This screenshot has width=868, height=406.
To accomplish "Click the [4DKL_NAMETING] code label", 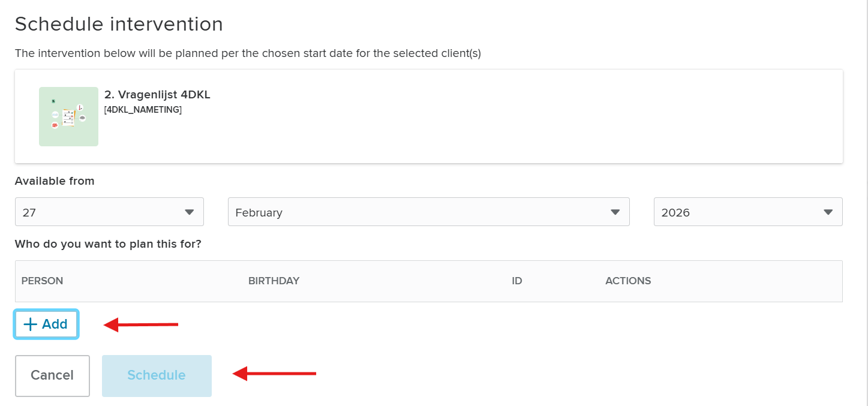I will [143, 110].
